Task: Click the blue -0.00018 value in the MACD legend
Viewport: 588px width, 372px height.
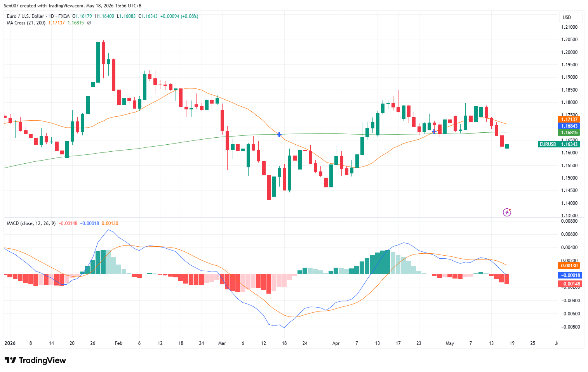Action: 90,223
